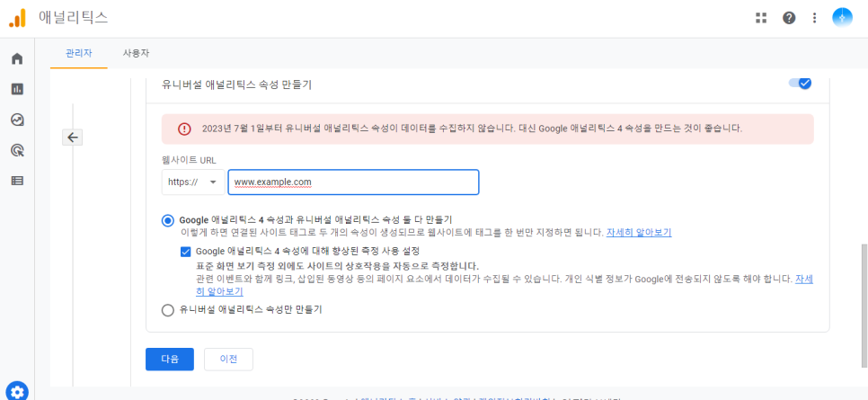This screenshot has height=400, width=868.
Task: Click the website URL input field
Action: tap(353, 182)
